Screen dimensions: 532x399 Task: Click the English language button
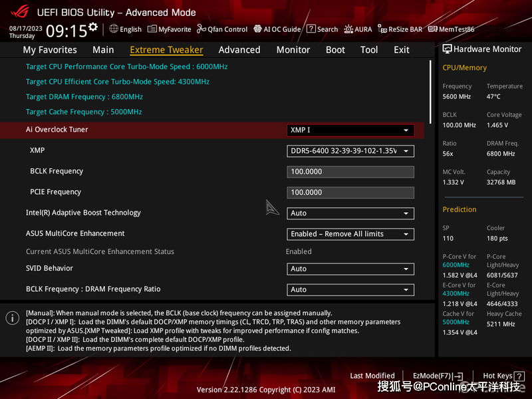[x=125, y=29]
